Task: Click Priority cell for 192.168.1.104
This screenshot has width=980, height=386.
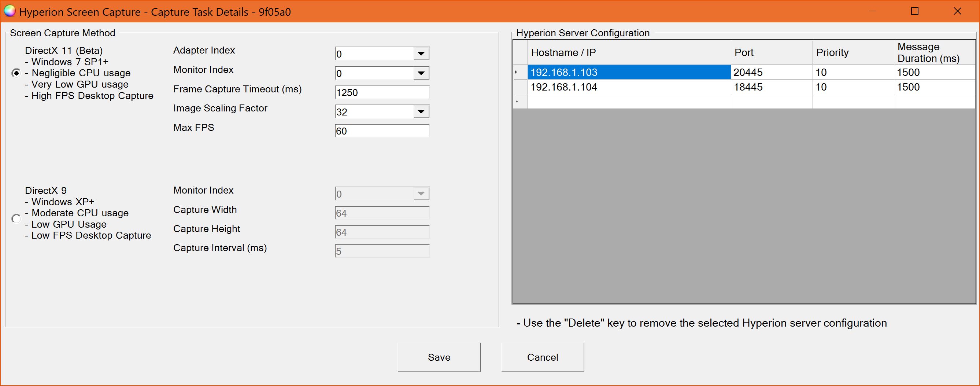Action: click(x=853, y=87)
